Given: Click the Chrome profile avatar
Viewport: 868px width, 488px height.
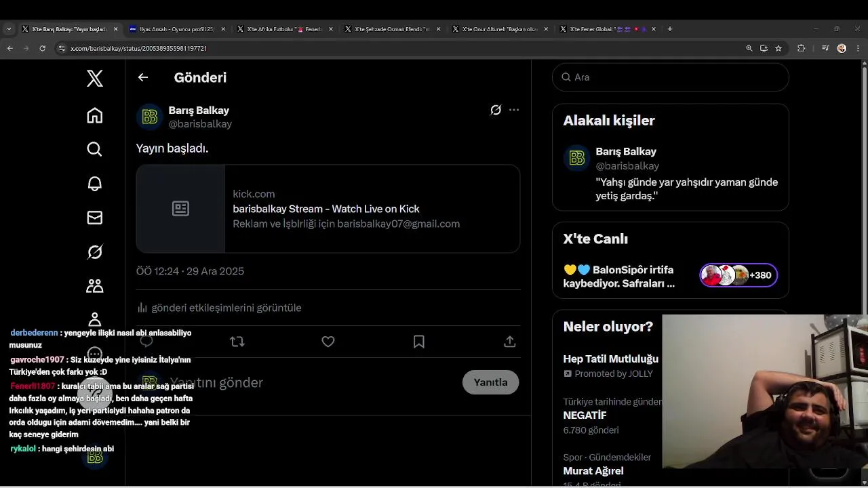Looking at the screenshot, I should point(842,48).
